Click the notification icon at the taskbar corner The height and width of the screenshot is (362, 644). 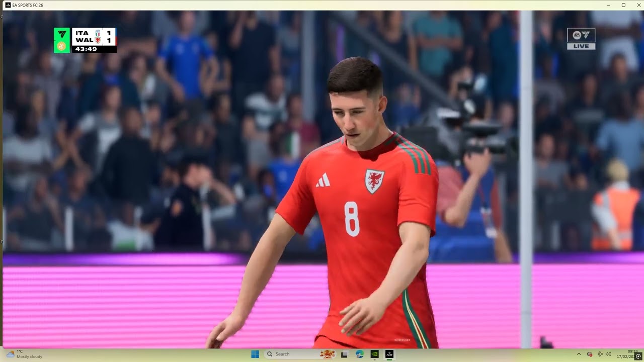638,356
